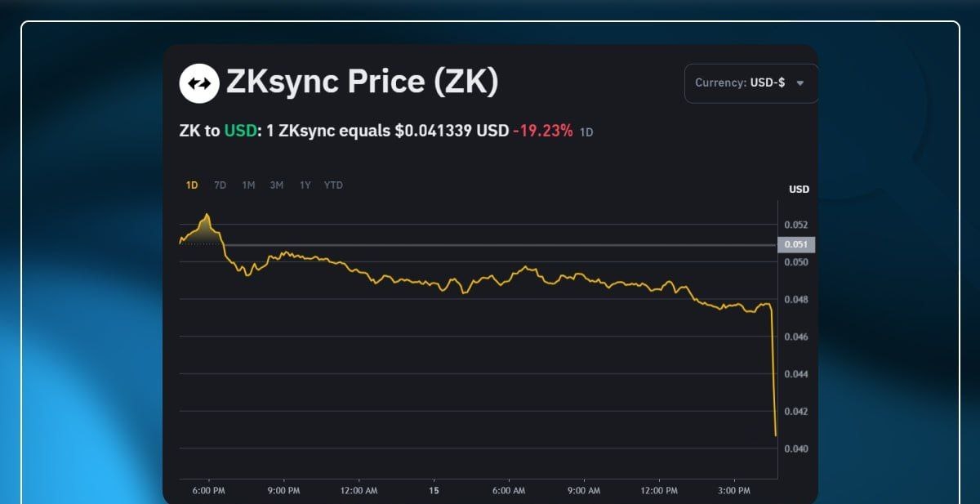Click the 3:00 PM time axis label
The width and height of the screenshot is (980, 504).
click(x=734, y=491)
